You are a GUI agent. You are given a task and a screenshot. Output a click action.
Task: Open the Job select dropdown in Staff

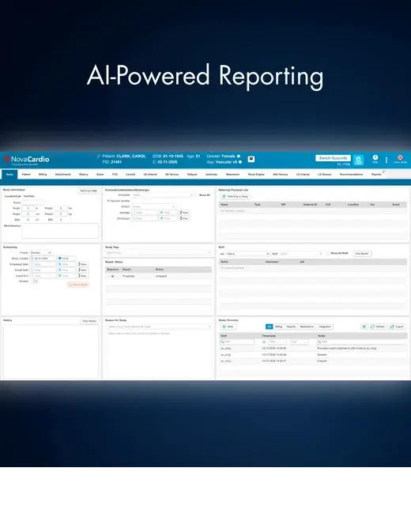point(247,254)
